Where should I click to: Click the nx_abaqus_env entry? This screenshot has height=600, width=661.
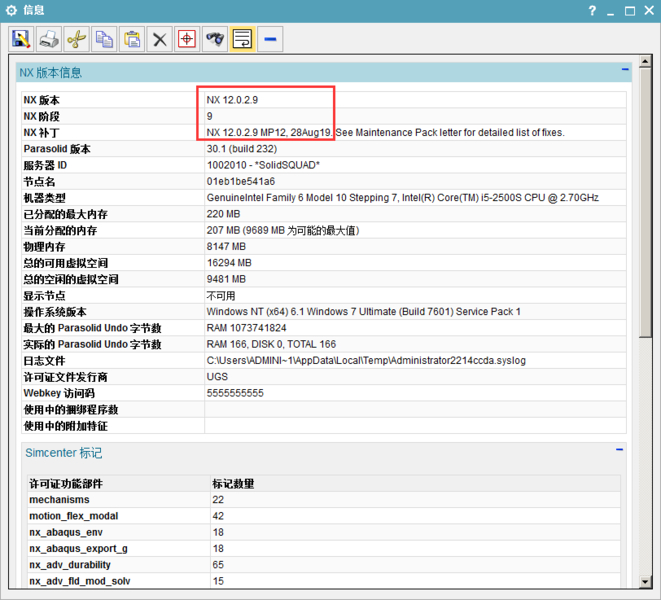66,533
